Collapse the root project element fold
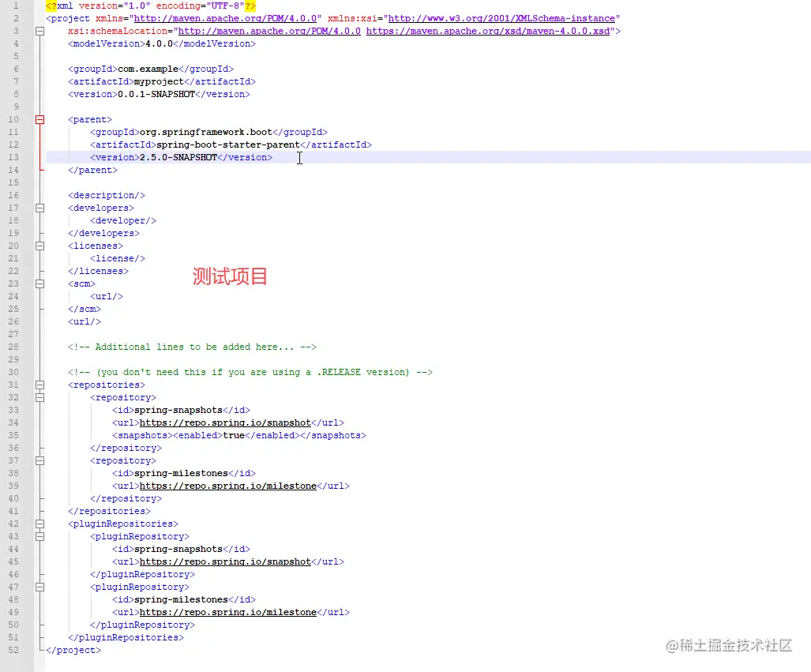Screen dimensions: 811x672 (39, 31)
